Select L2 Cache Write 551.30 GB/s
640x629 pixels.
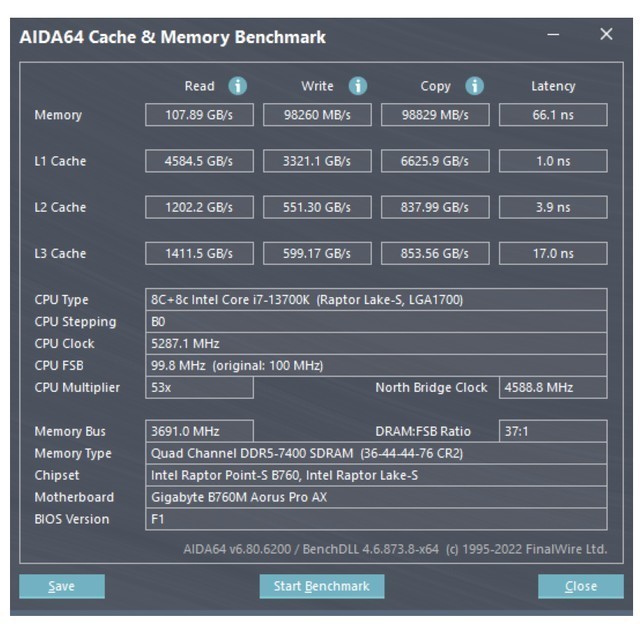coord(317,207)
